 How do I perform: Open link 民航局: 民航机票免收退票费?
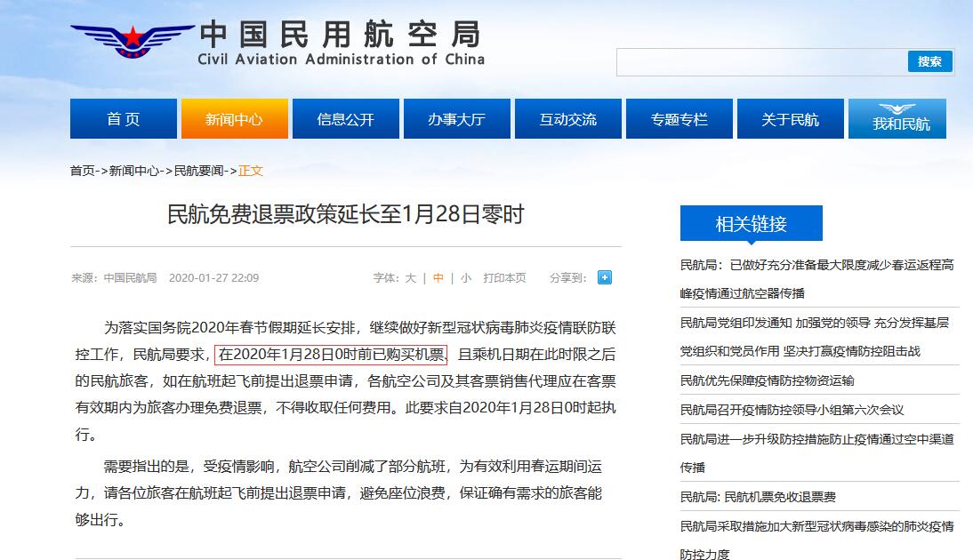point(758,497)
